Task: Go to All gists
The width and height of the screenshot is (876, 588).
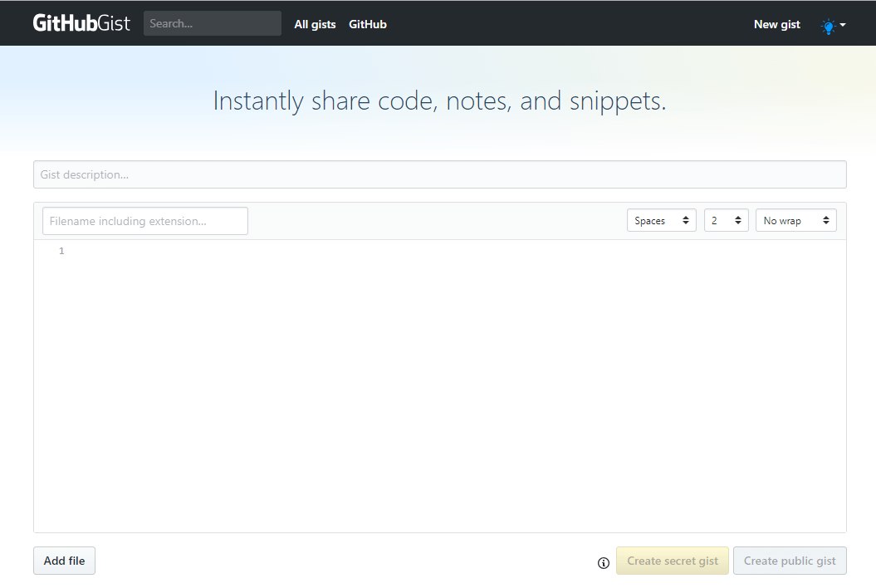Action: (x=315, y=24)
